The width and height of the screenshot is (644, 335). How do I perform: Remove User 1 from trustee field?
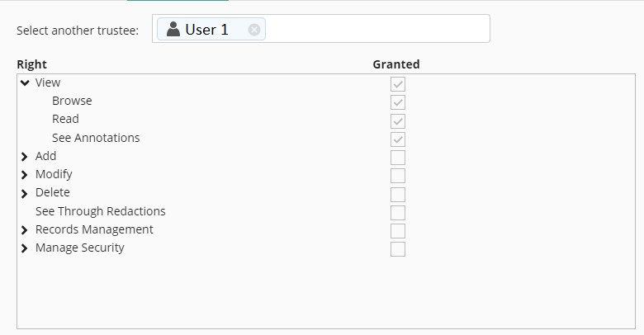tap(254, 30)
